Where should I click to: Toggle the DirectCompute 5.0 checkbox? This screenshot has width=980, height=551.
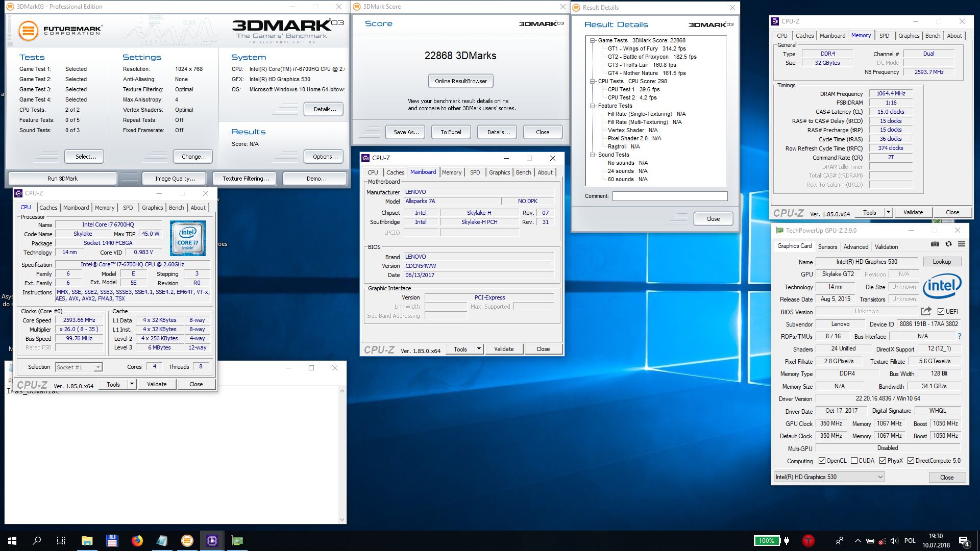pyautogui.click(x=911, y=461)
